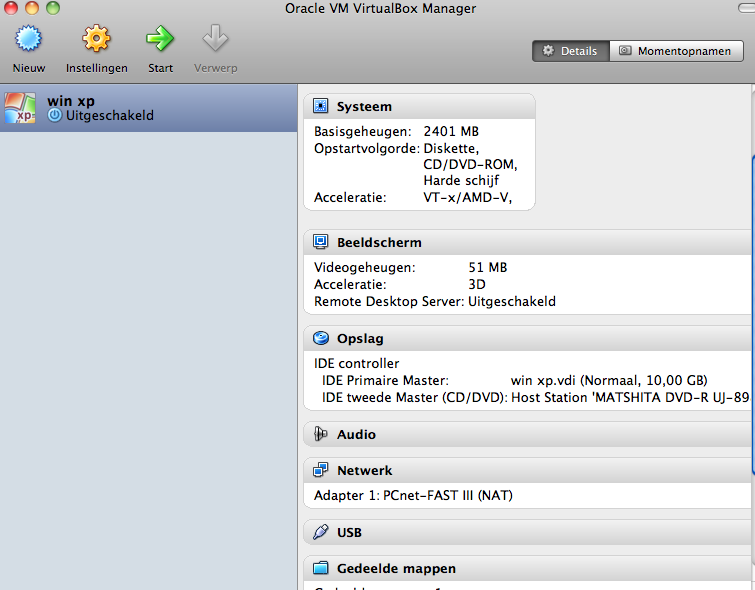Click the CD/DVD-ROM boot entry
This screenshot has height=590, width=755.
pos(470,165)
